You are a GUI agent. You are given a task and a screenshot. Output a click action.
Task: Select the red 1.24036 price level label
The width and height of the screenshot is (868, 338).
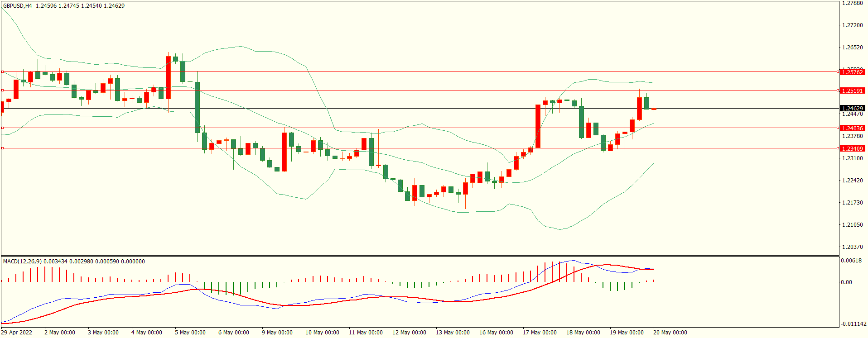point(852,128)
